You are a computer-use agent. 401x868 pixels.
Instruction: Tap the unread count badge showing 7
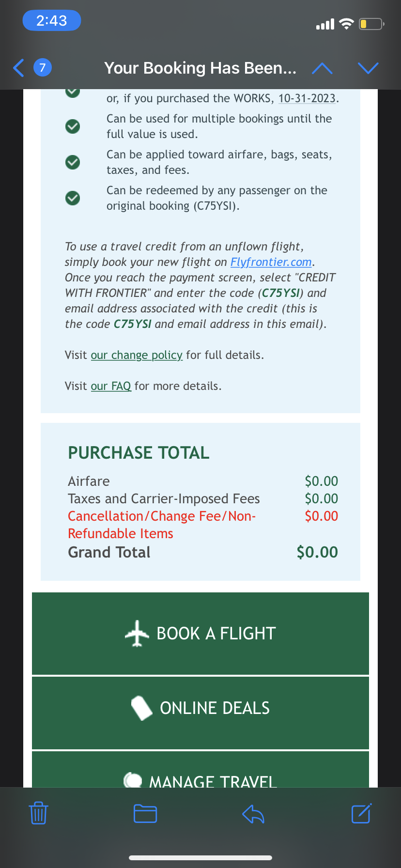click(43, 67)
